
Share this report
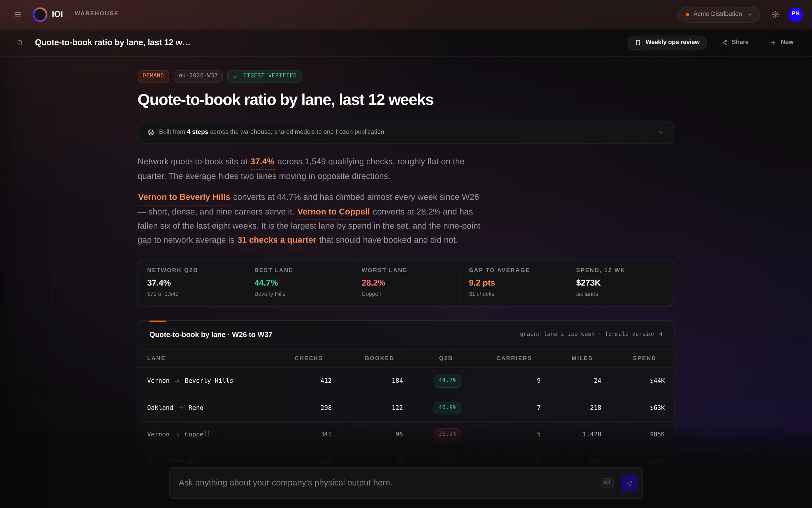(735, 42)
